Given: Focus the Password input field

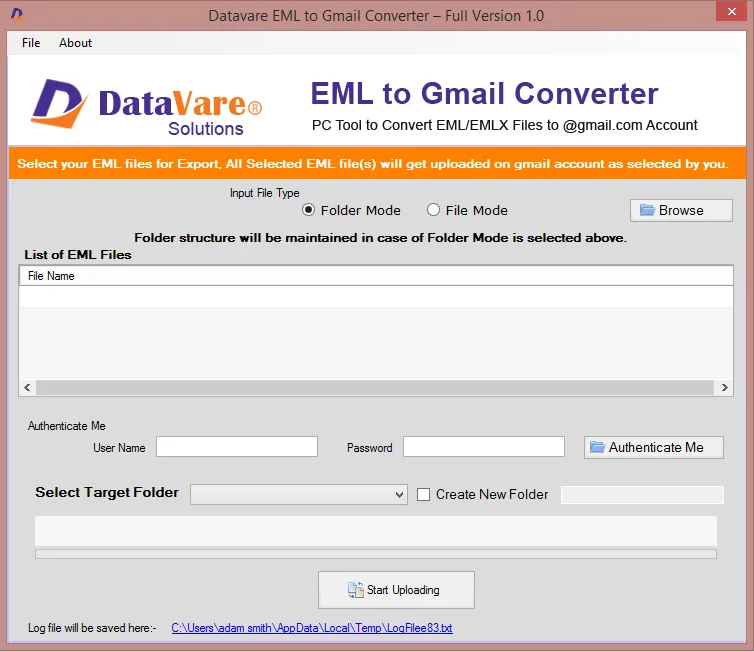Looking at the screenshot, I should click(x=484, y=447).
